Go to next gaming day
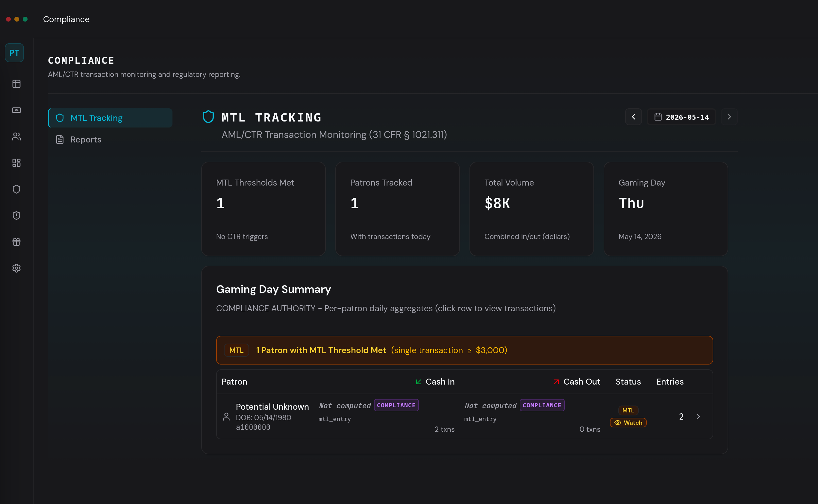 729,117
